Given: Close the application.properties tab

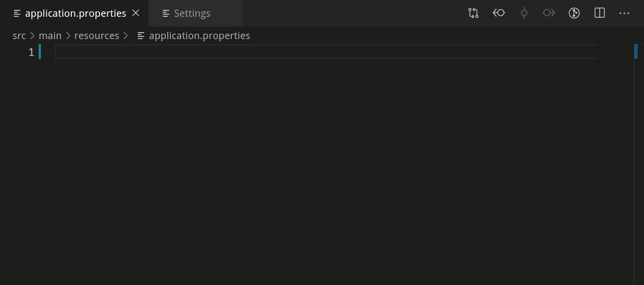Looking at the screenshot, I should [x=135, y=13].
